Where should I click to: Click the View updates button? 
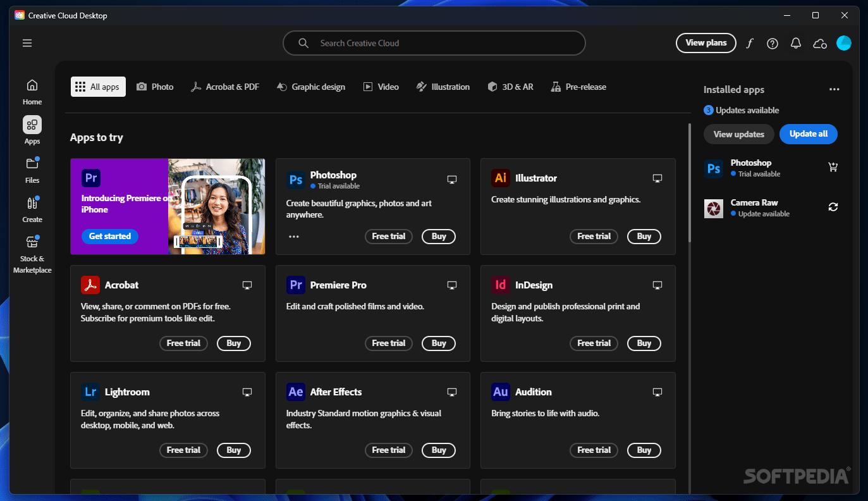739,134
